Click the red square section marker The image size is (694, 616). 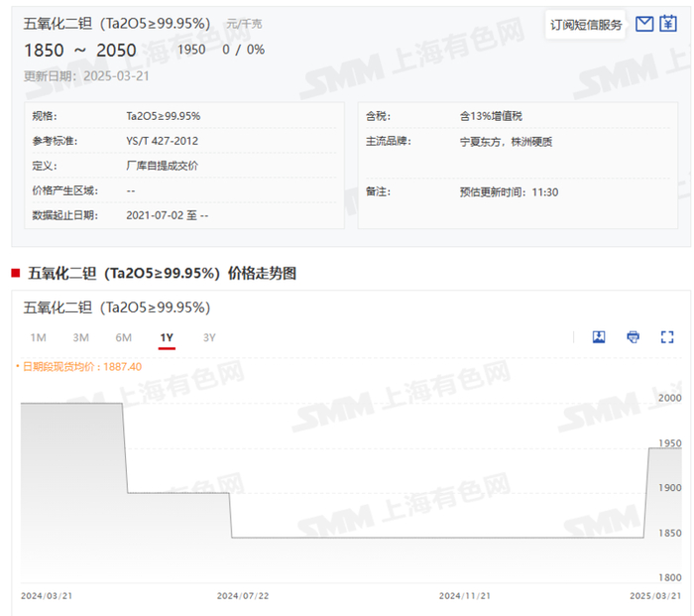click(16, 273)
